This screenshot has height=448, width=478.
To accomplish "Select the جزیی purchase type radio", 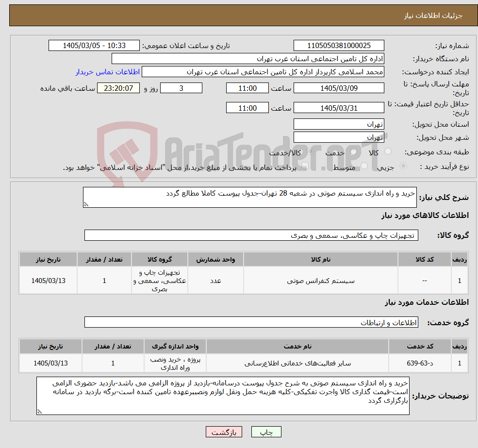I will click(403, 166).
